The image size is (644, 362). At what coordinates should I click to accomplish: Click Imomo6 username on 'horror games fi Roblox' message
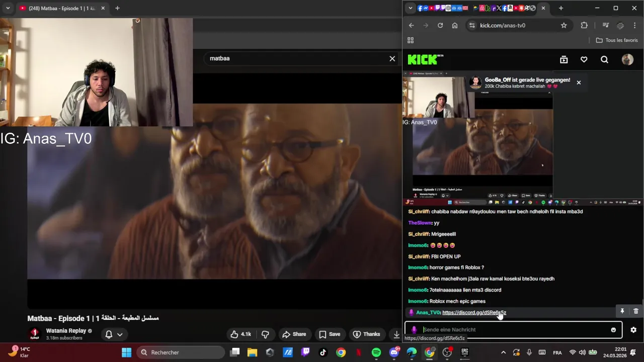tap(418, 267)
